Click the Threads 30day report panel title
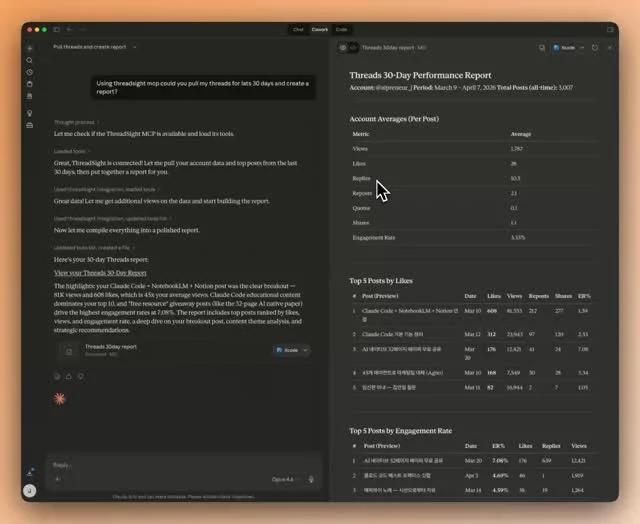Screen dimensions: 640x524 (x=388, y=48)
